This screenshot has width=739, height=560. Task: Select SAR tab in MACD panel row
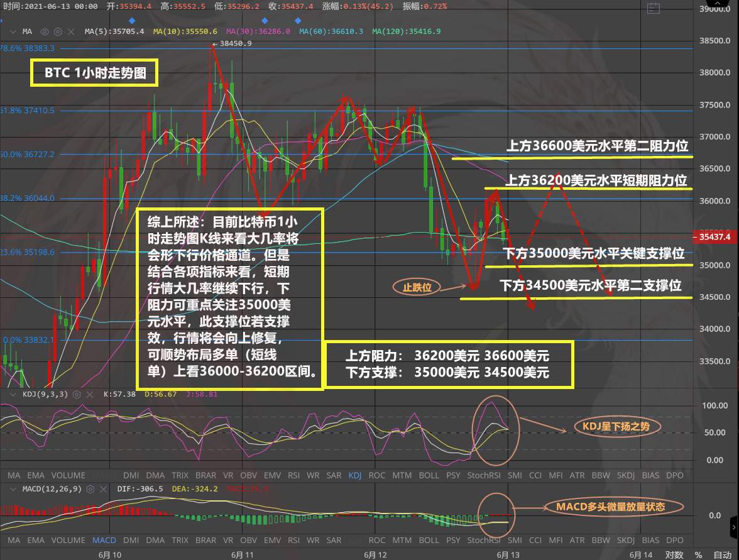pos(334,541)
